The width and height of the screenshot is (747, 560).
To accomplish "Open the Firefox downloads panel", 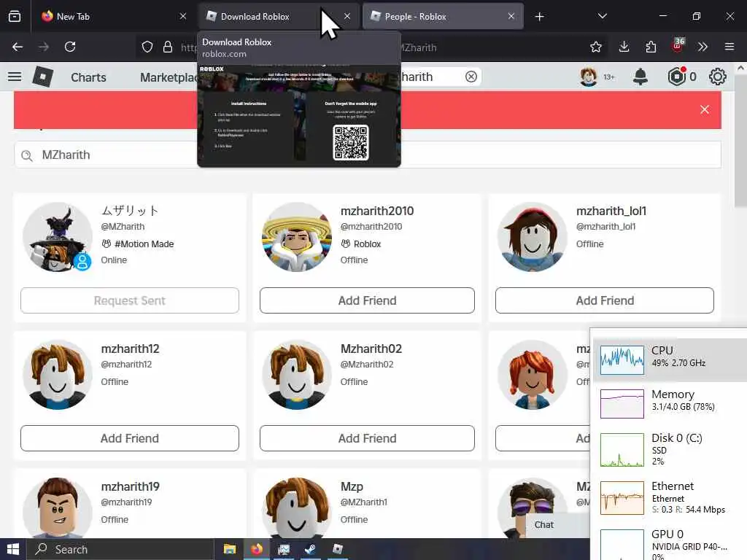I will pos(624,47).
